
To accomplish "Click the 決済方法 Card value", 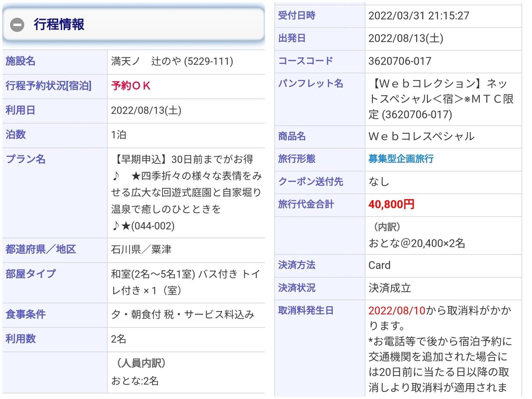I will (x=379, y=265).
